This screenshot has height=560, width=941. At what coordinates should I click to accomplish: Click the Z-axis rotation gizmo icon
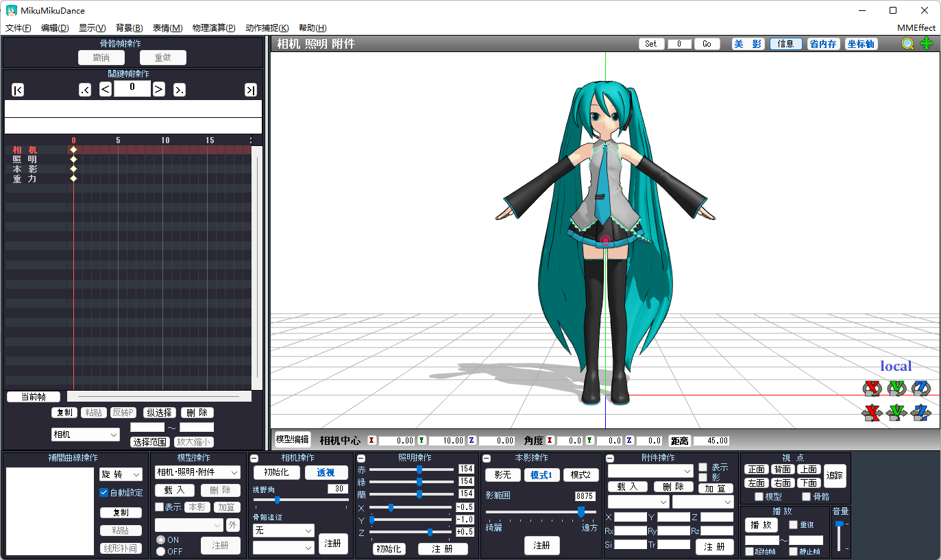click(922, 389)
